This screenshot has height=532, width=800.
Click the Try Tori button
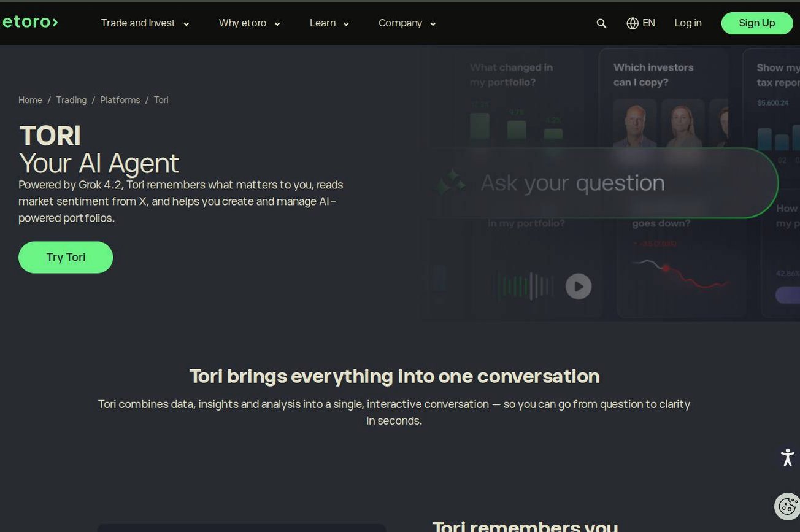66,257
